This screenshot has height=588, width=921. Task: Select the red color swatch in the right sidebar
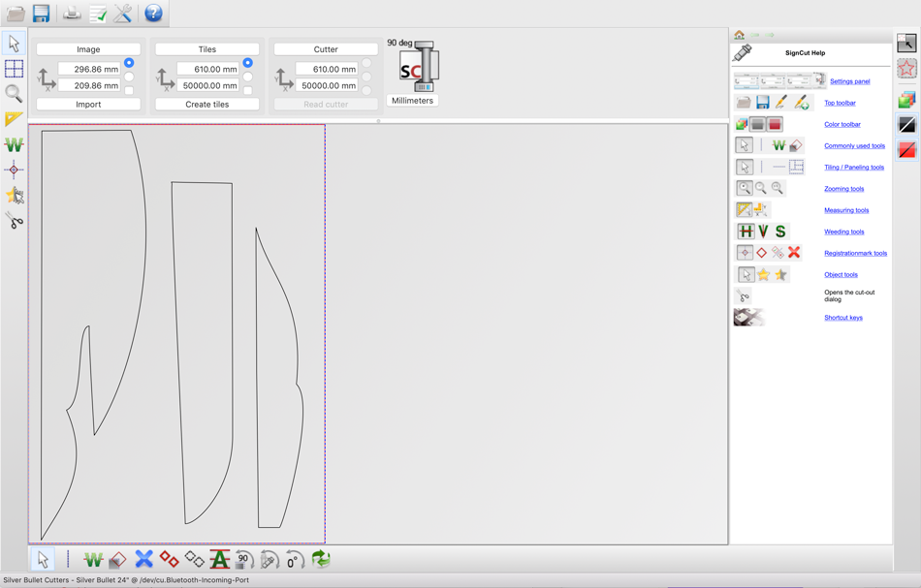coord(906,149)
